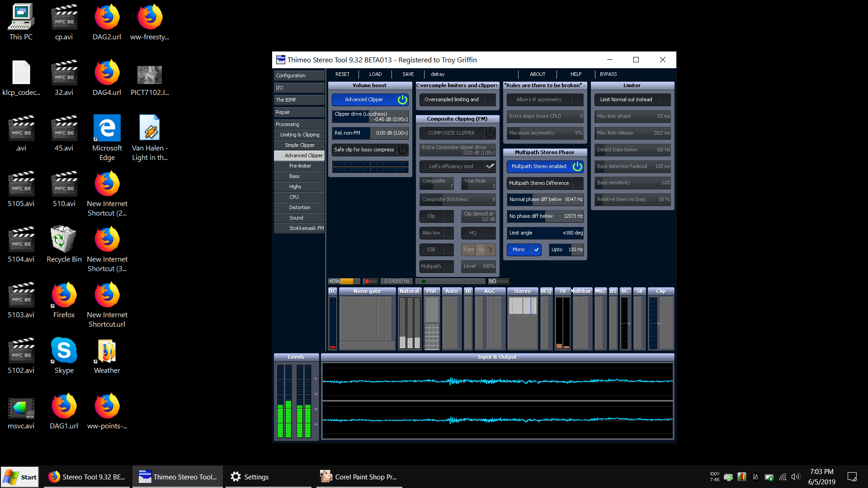The image size is (868, 488).
Task: Adjust the Rel. non-FM slider
Action: pos(370,133)
